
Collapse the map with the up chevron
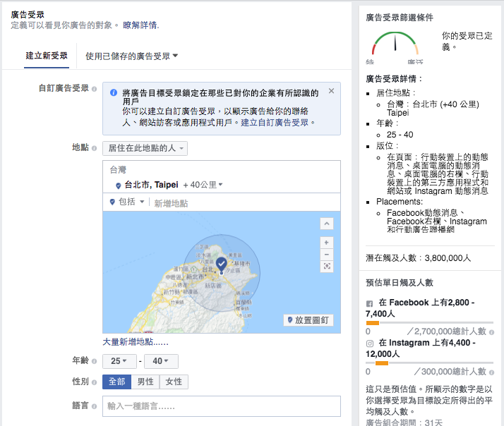[x=327, y=224]
